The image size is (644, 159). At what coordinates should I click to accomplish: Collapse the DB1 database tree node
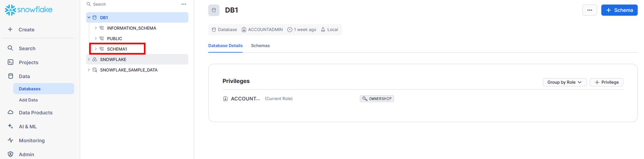pos(89,17)
